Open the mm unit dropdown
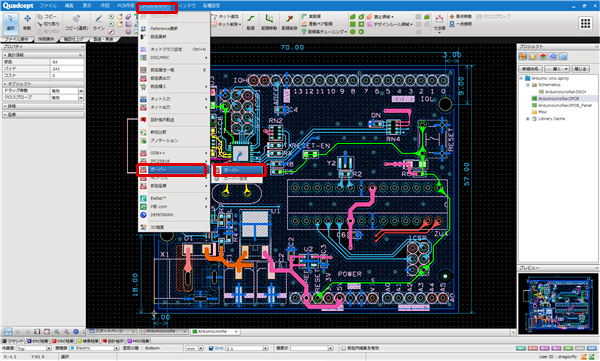Image resolution: width=600 pixels, height=361 pixels. click(x=201, y=348)
